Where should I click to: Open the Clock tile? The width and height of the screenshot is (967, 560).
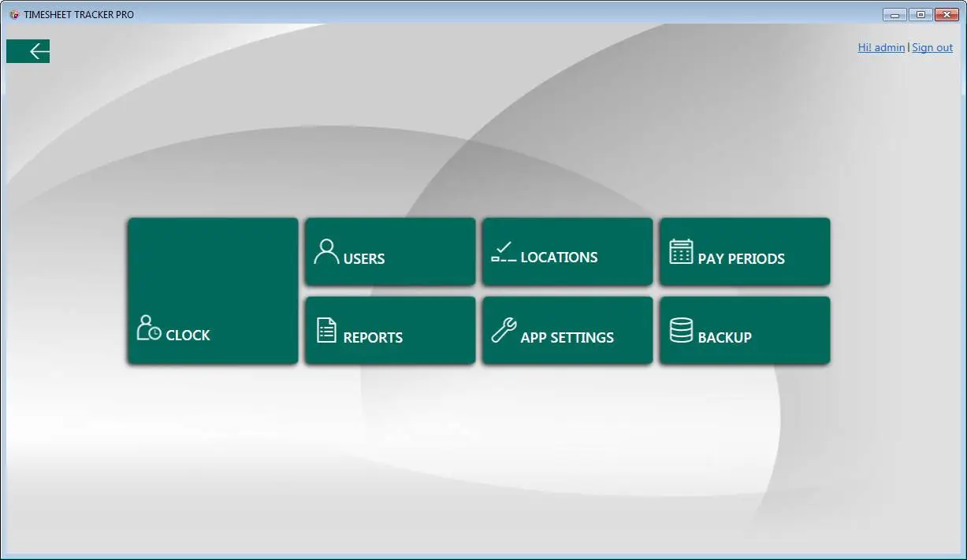pos(213,291)
